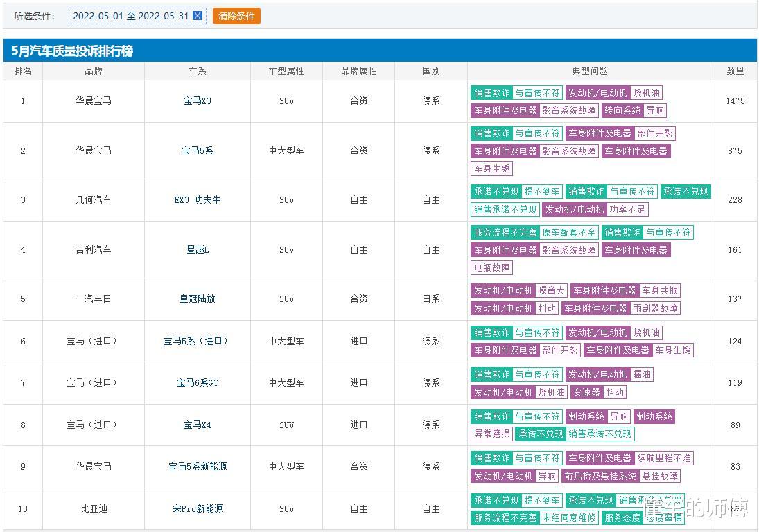This screenshot has width=759, height=532.
Task: Click the complaint count 137
Action: pos(735,299)
